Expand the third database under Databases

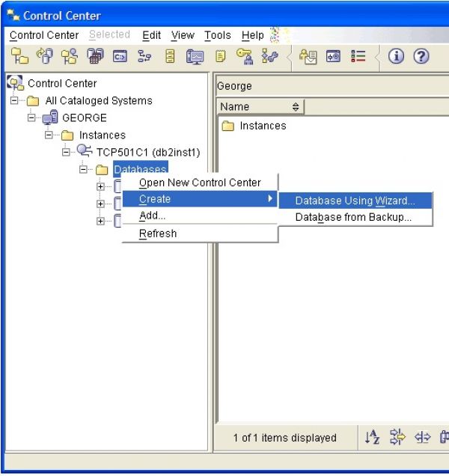(100, 221)
